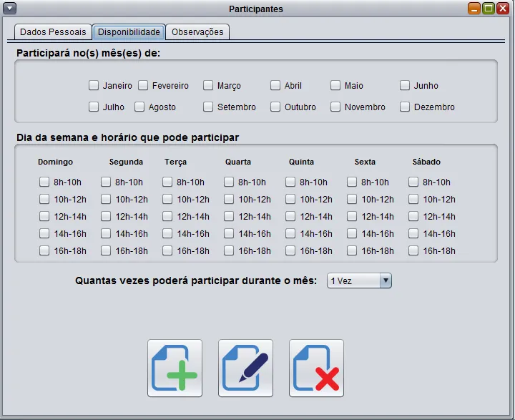This screenshot has width=515, height=420.
Task: Tick the Março checkbox
Action: click(208, 85)
